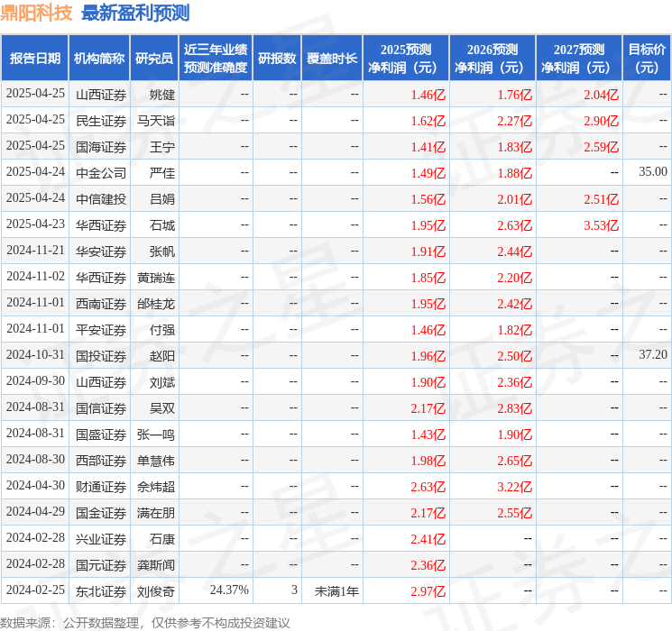Click analyst name 张一鸣

tap(156, 434)
